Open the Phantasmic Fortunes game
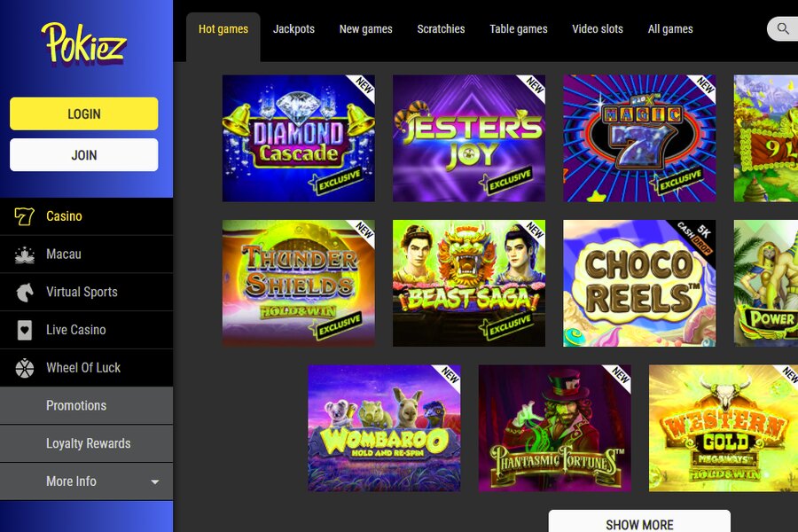The width and height of the screenshot is (798, 532). point(555,428)
